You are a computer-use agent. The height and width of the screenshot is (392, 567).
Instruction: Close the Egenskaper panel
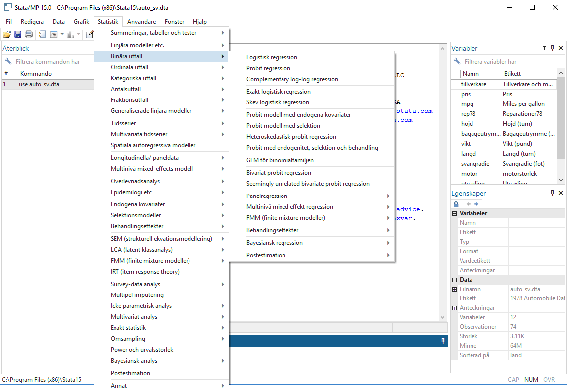[561, 193]
